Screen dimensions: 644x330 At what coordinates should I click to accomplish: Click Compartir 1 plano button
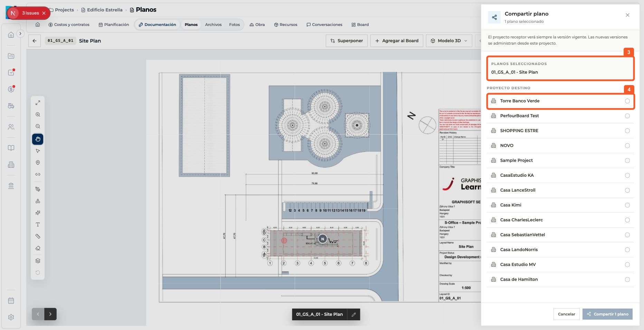coord(607,314)
